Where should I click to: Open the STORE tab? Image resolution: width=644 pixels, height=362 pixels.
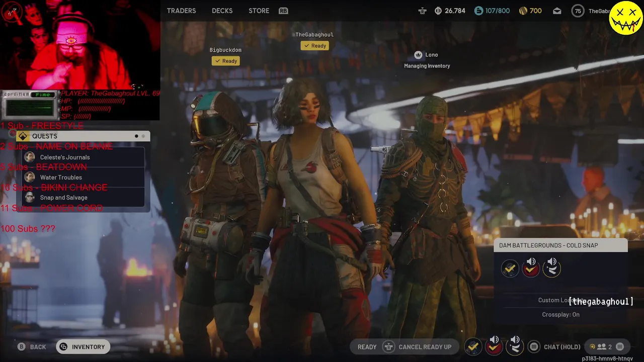pyautogui.click(x=259, y=11)
